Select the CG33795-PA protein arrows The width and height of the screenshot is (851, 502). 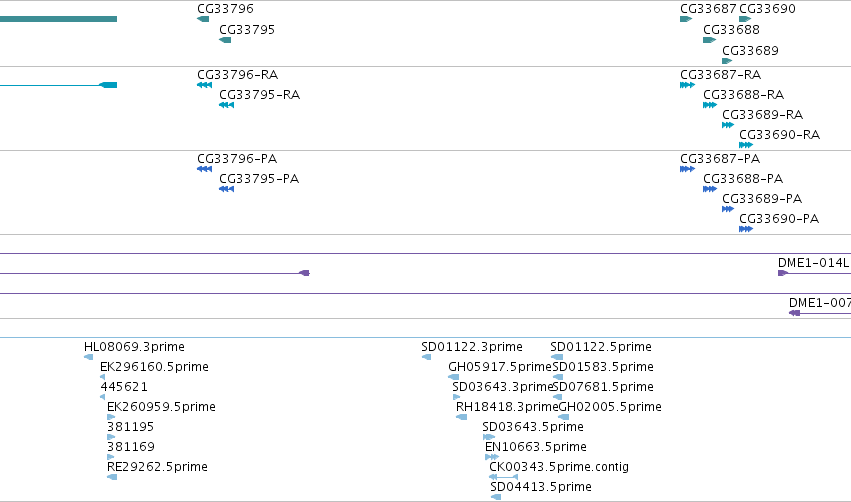click(x=226, y=189)
